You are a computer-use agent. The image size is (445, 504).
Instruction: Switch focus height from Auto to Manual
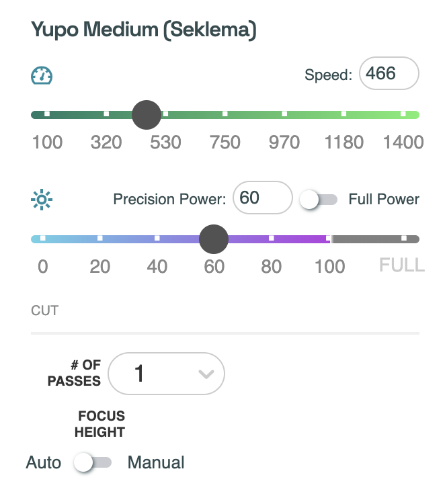[93, 462]
